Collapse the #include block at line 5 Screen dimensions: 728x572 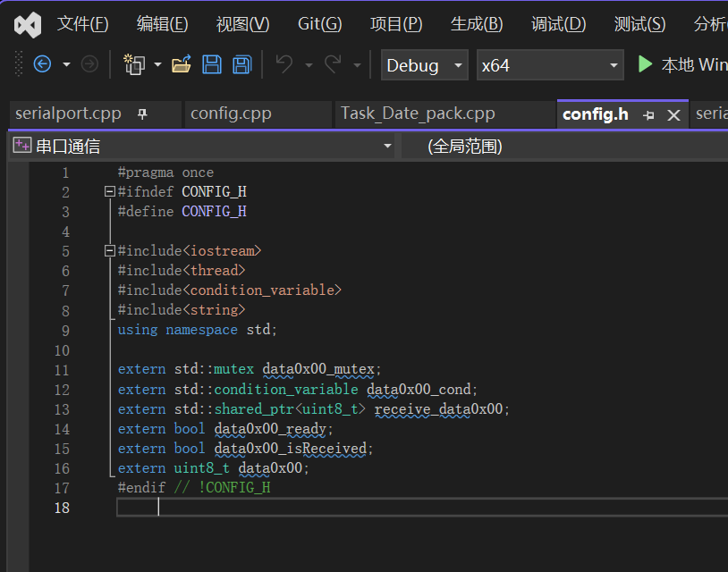110,251
